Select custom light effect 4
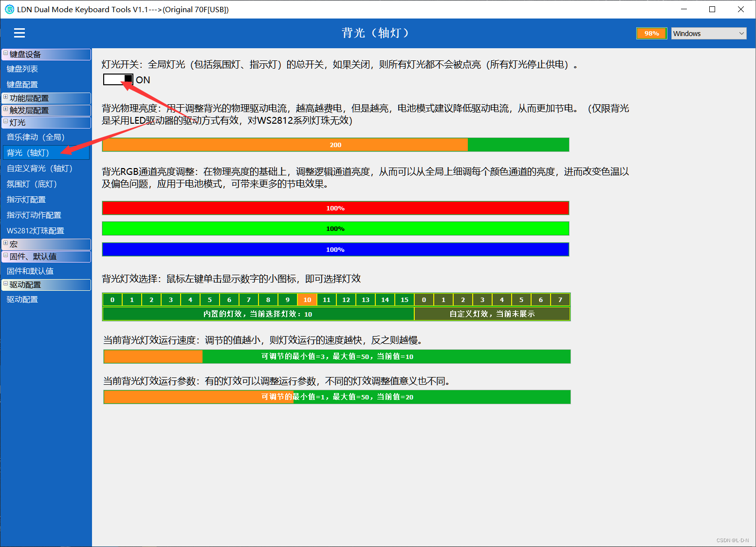This screenshot has height=547, width=756. 502,300
